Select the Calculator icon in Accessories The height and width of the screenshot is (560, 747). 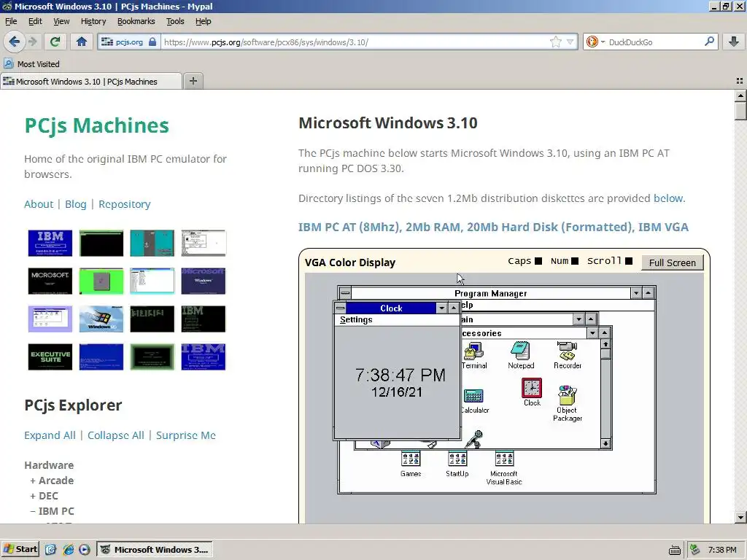click(474, 401)
